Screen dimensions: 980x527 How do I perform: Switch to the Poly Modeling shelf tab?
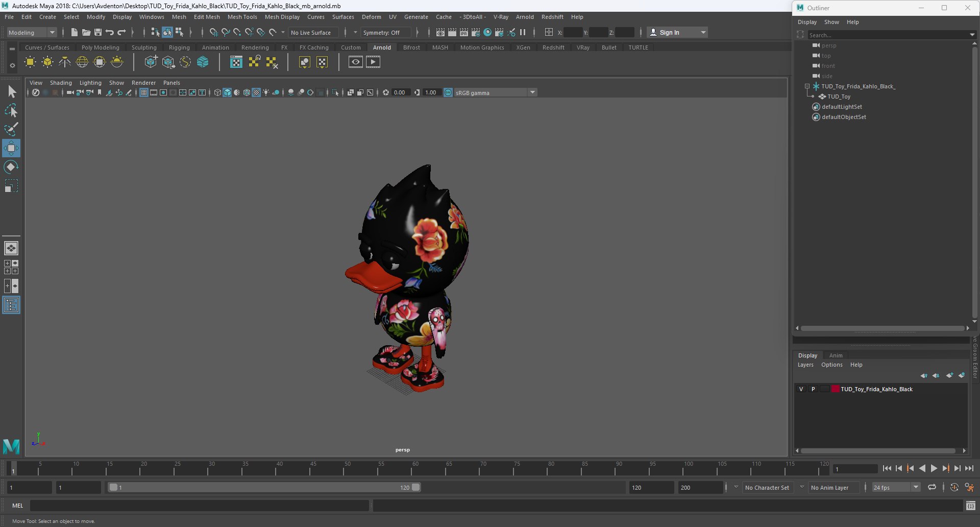click(x=100, y=47)
